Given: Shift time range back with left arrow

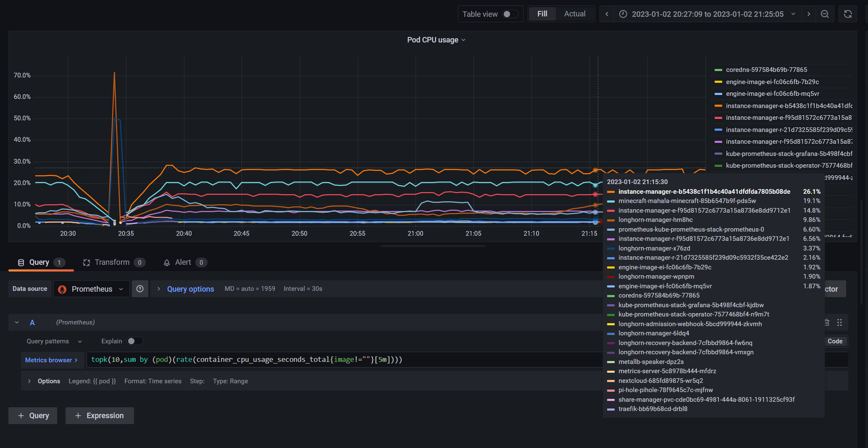Looking at the screenshot, I should tap(606, 14).
